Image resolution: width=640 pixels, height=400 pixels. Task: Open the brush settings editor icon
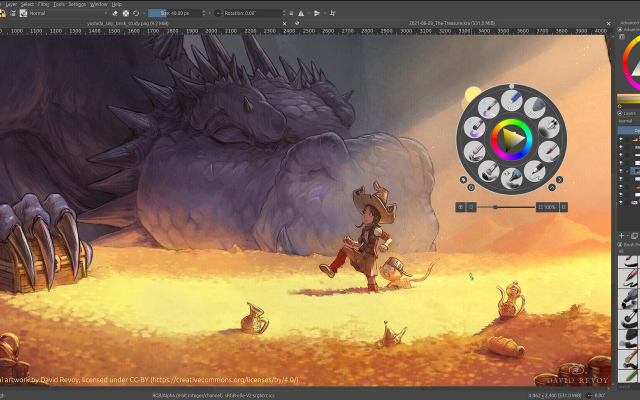click(x=13, y=13)
